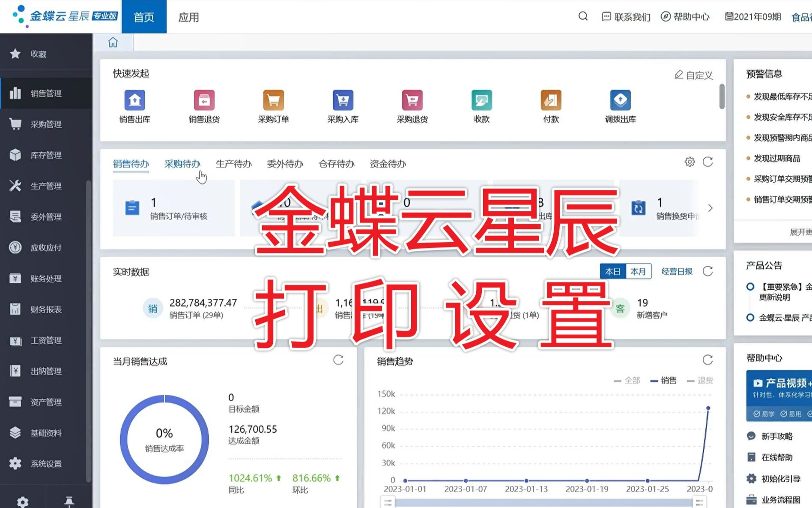Open 库存管理 in the sidebar
The width and height of the screenshot is (812, 508).
(46, 155)
